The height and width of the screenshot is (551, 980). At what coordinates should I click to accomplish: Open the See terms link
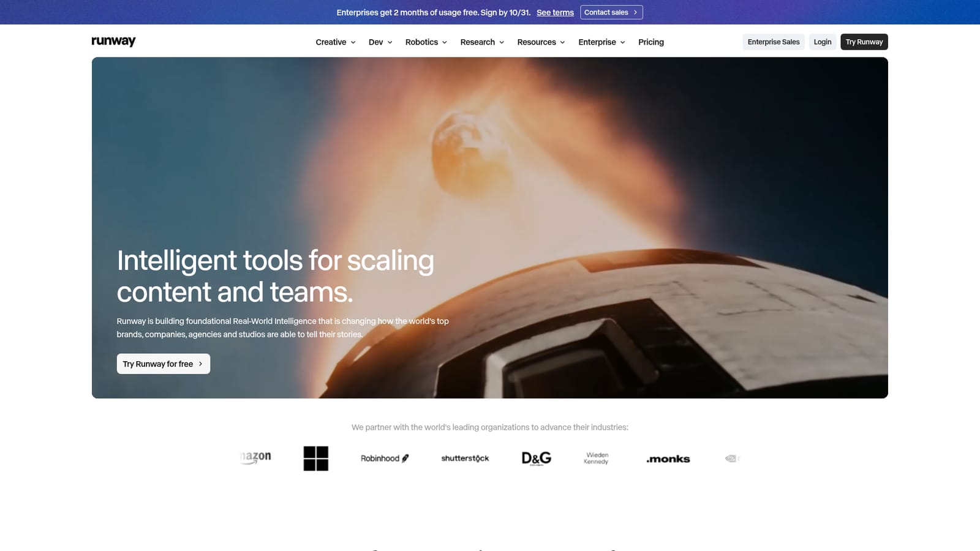[x=556, y=12]
